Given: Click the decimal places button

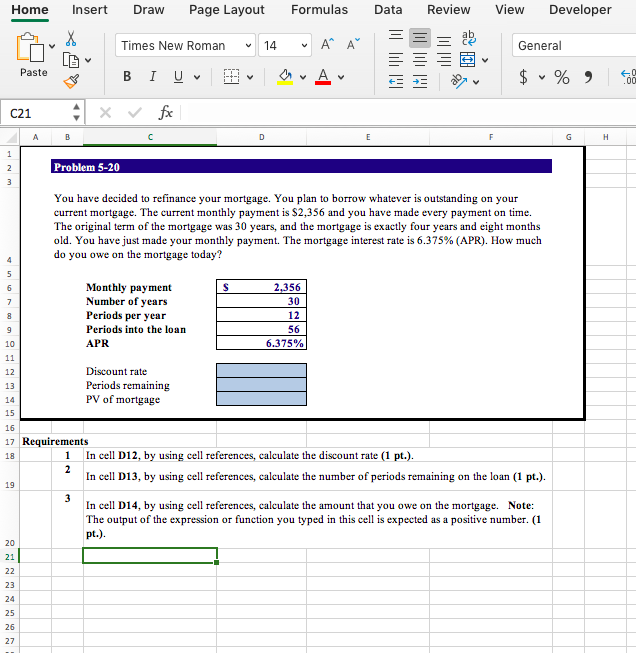Looking at the screenshot, I should [629, 77].
